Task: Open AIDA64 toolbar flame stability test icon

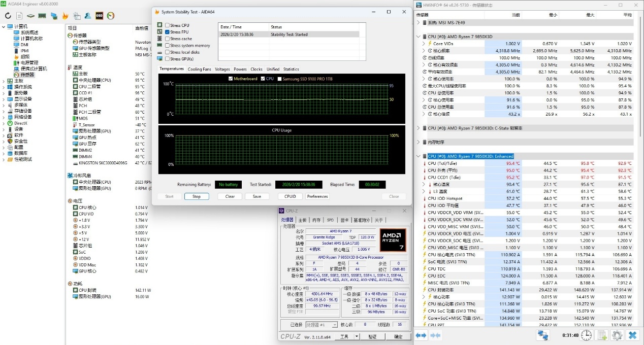Action: [x=65, y=16]
